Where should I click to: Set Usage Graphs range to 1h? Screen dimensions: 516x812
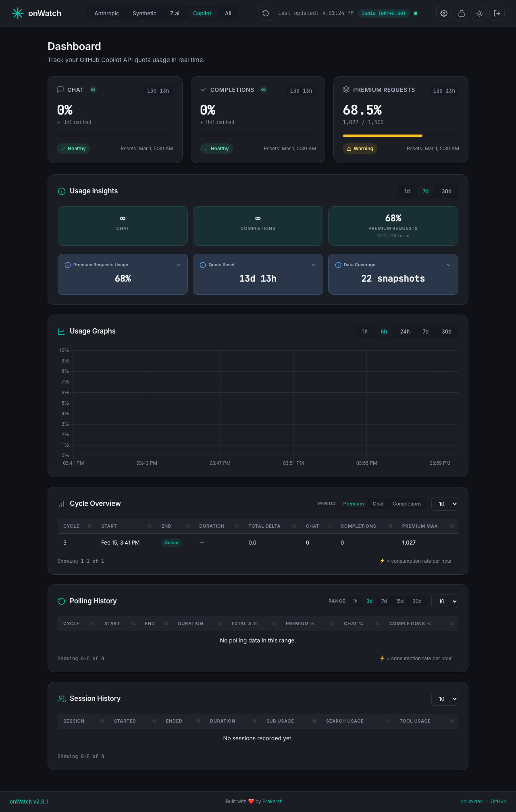coord(365,331)
